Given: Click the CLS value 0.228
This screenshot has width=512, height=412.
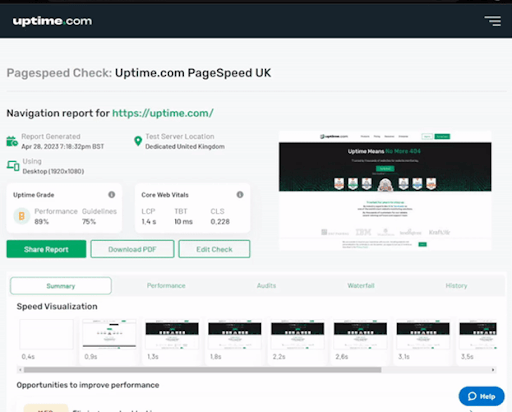Looking at the screenshot, I should pos(220,222).
